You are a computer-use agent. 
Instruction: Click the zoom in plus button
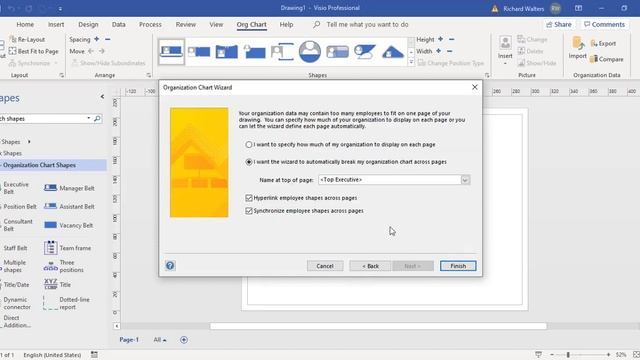pos(608,355)
